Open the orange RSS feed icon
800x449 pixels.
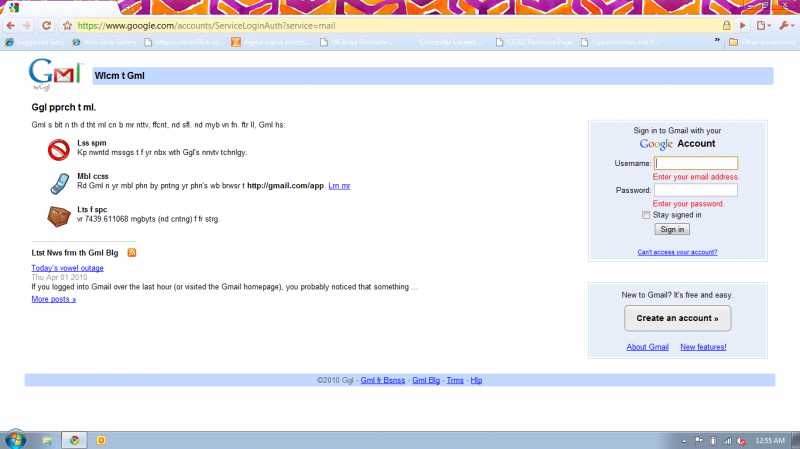(x=132, y=253)
